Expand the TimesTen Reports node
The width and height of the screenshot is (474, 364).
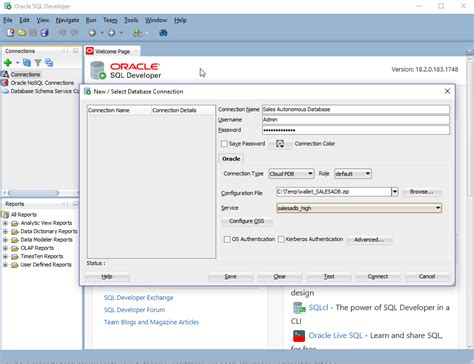coord(5,256)
